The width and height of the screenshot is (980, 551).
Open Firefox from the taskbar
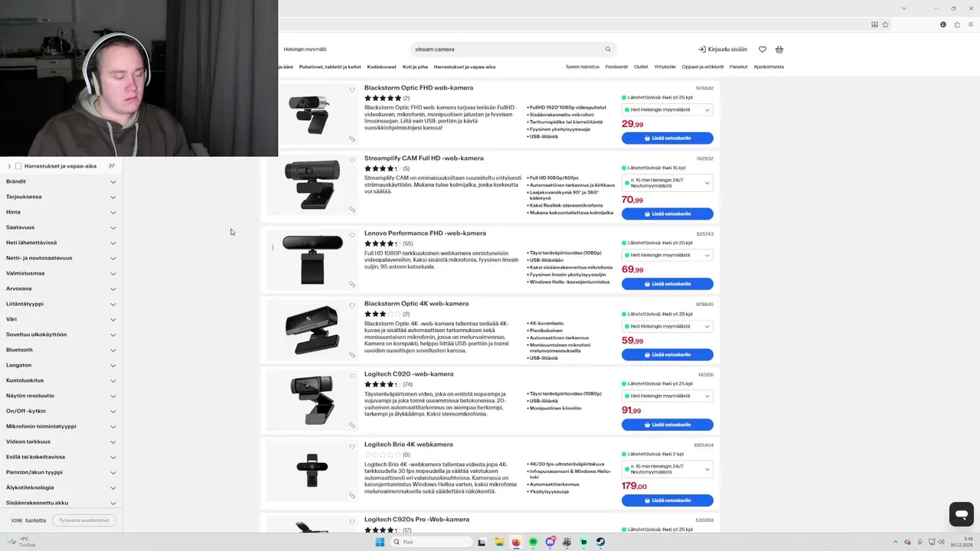click(516, 542)
